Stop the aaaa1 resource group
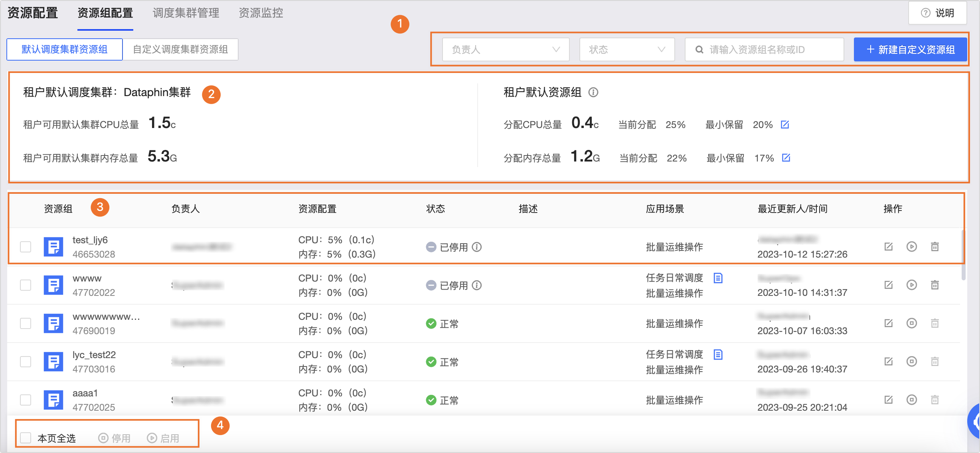The width and height of the screenshot is (980, 453). (x=911, y=400)
